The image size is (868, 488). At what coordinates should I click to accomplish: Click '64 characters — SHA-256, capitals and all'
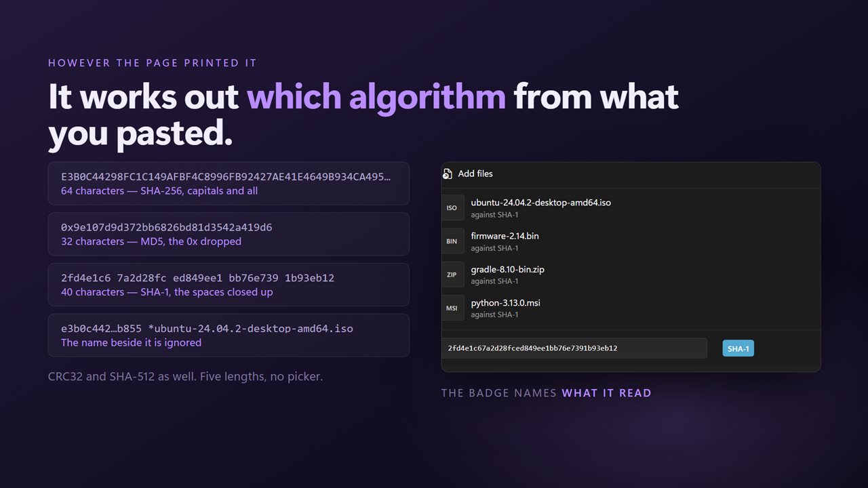(159, 191)
